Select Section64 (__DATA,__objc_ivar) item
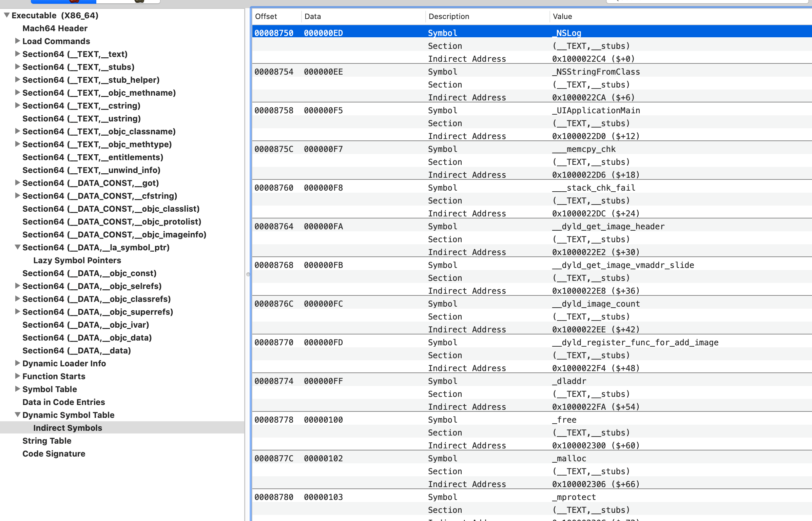 (x=86, y=325)
